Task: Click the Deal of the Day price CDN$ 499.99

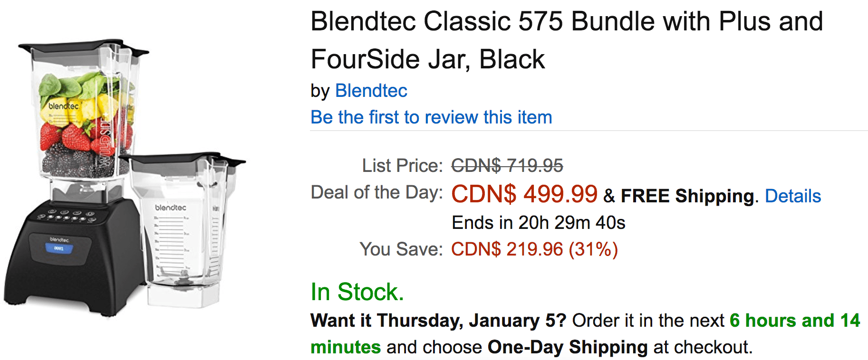Action: tap(524, 194)
